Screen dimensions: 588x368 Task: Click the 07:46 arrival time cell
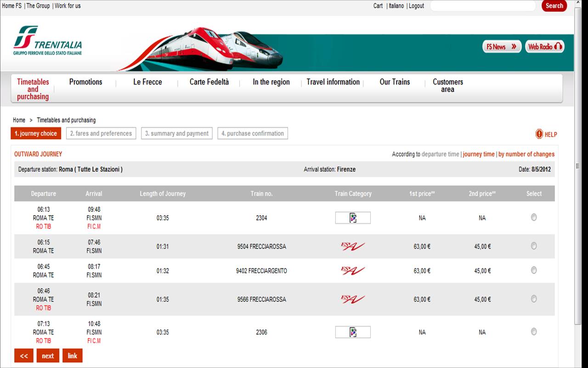pos(94,243)
